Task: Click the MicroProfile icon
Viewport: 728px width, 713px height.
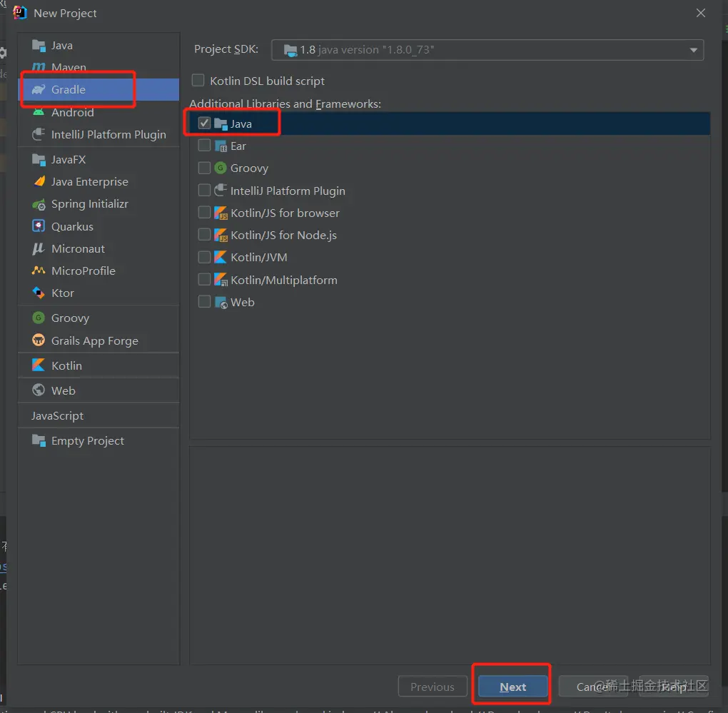Action: (x=39, y=270)
